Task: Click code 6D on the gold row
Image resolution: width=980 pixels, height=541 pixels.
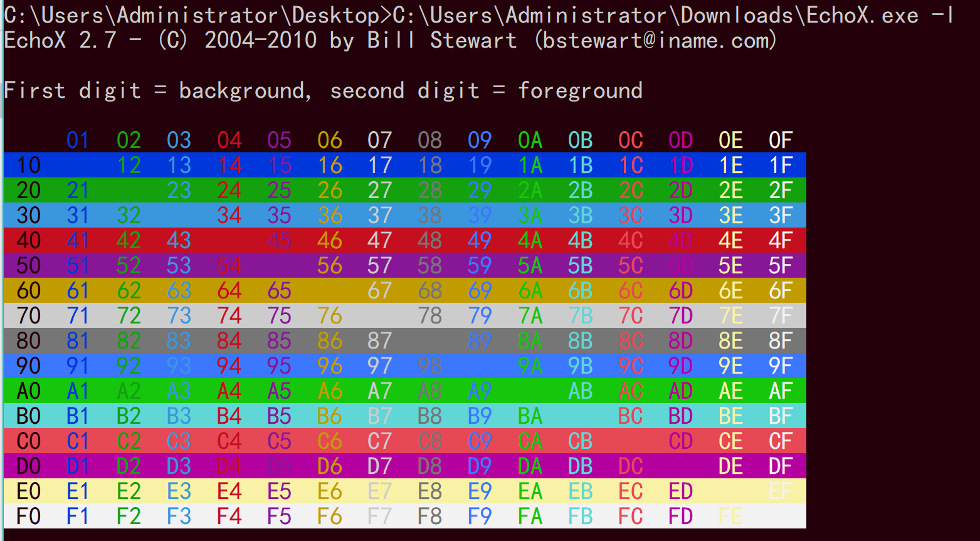Action: (680, 290)
